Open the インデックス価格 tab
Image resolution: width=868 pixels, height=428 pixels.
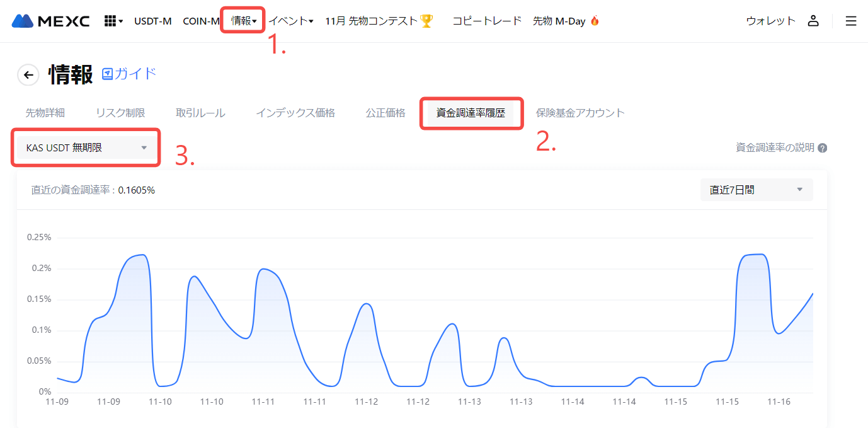295,113
